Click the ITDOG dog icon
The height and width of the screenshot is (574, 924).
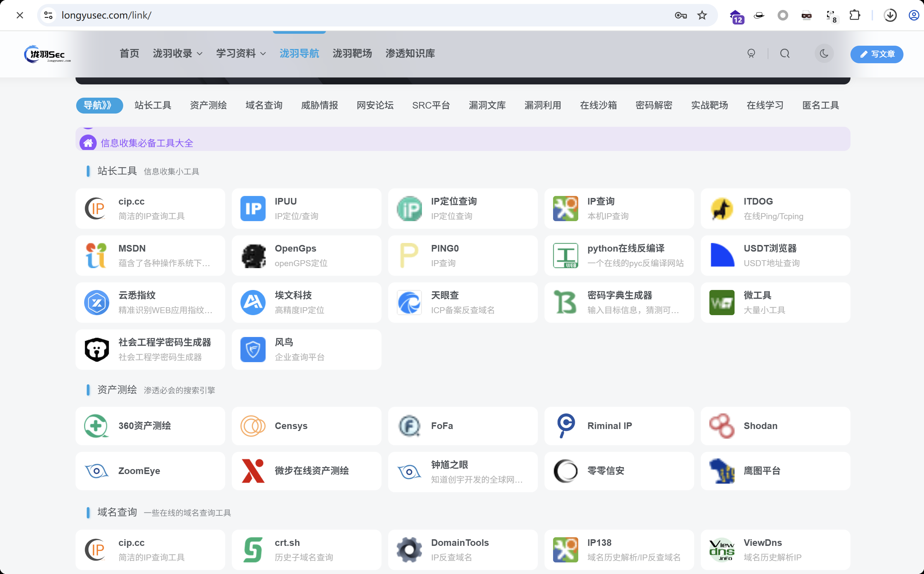722,209
